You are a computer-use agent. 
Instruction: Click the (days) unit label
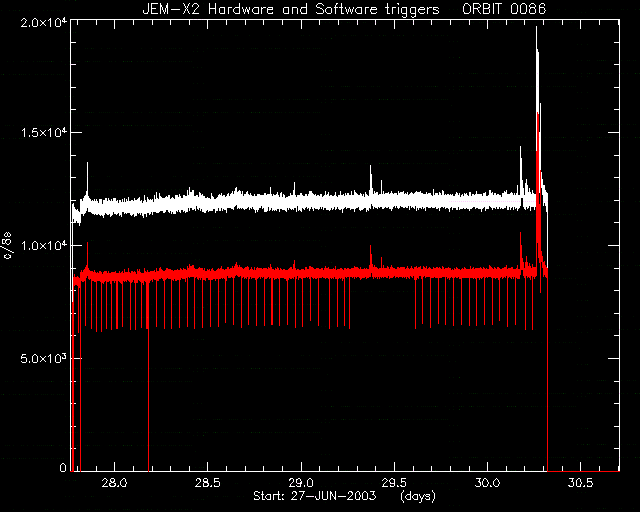coord(418,496)
